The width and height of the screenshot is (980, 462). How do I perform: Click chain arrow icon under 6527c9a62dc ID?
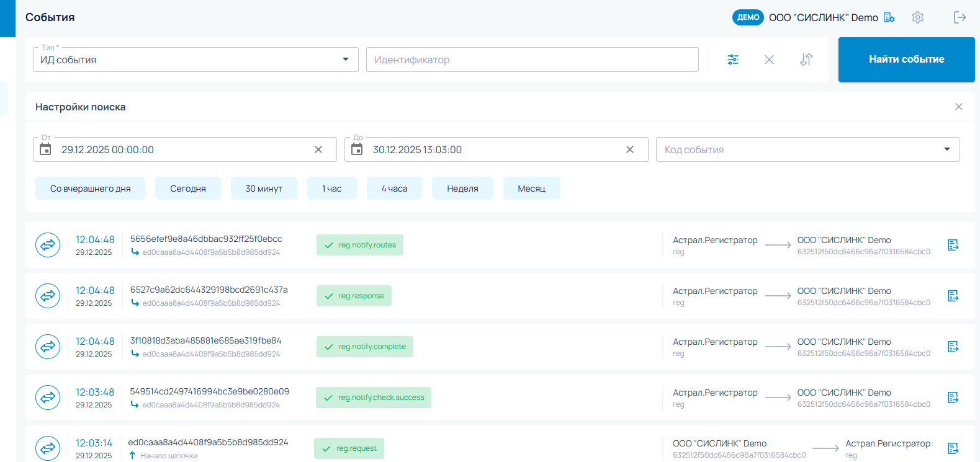[x=135, y=303]
